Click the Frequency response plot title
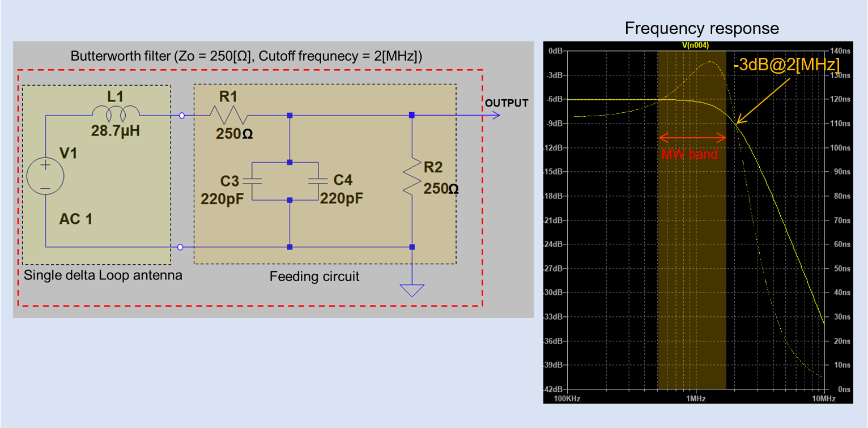The image size is (868, 428). (701, 28)
